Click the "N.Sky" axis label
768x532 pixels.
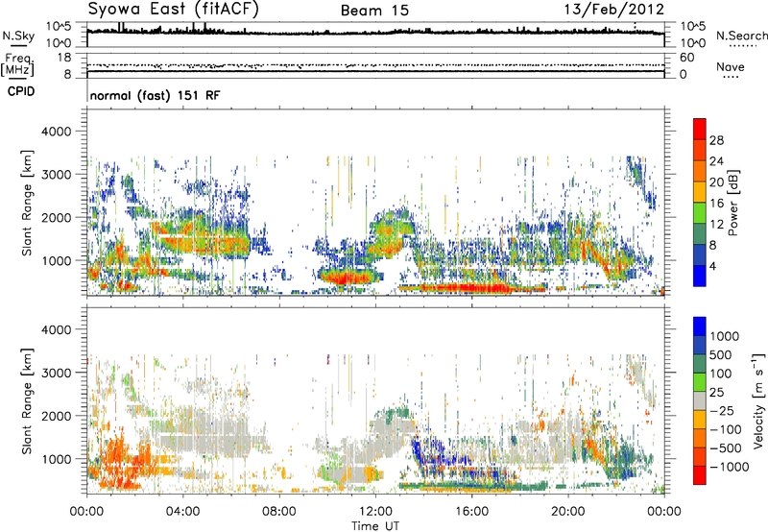point(18,36)
